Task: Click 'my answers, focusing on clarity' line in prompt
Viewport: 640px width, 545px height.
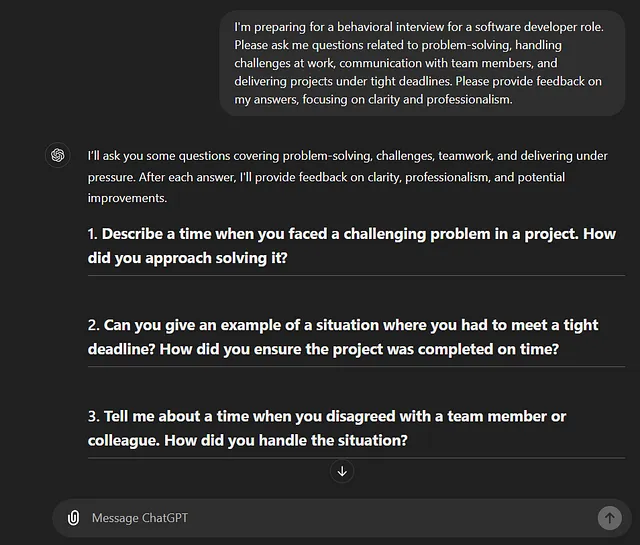Action: 373,100
